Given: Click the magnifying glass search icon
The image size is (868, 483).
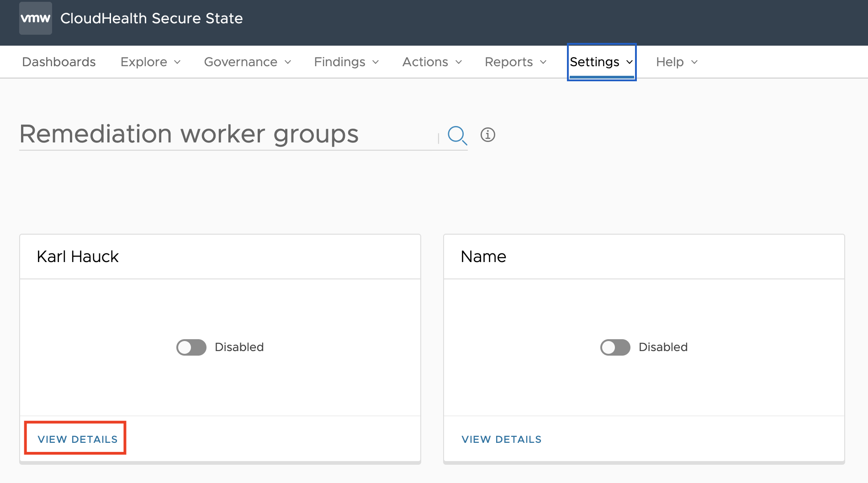Looking at the screenshot, I should pos(457,135).
